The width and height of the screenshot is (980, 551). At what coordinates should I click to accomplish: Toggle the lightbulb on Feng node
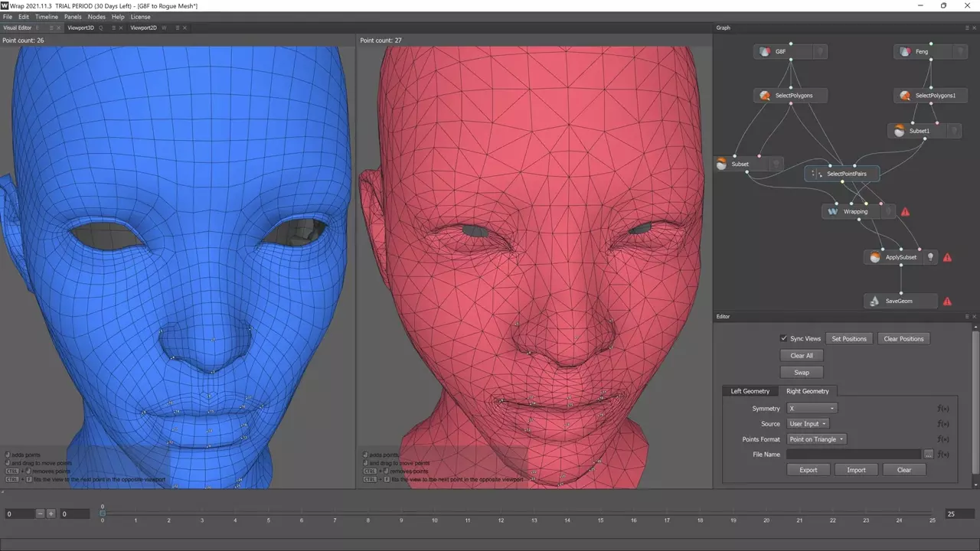[x=961, y=52]
